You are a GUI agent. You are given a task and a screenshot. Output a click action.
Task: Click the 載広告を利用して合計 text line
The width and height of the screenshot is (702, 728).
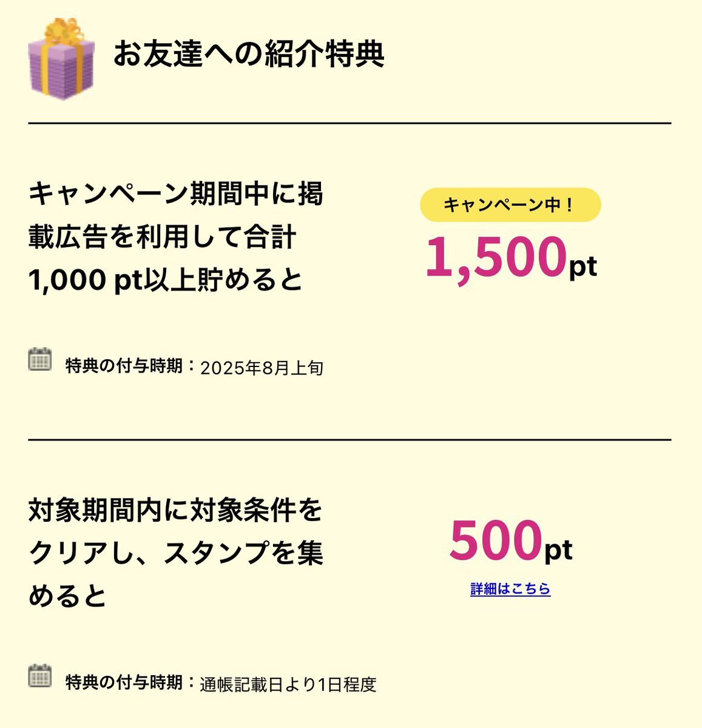pos(162,237)
